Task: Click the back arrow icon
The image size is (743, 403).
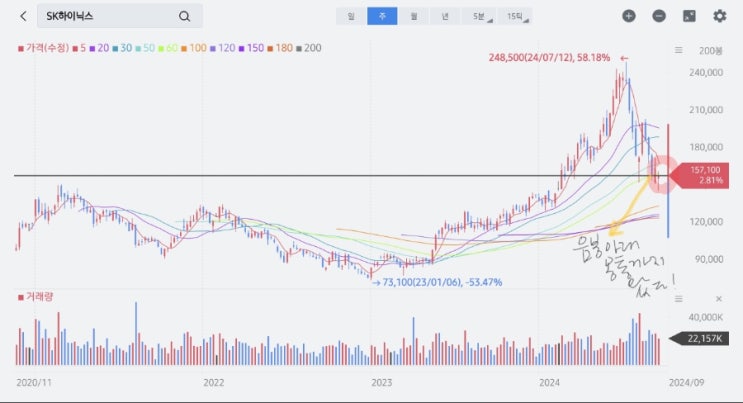Action: 23,16
